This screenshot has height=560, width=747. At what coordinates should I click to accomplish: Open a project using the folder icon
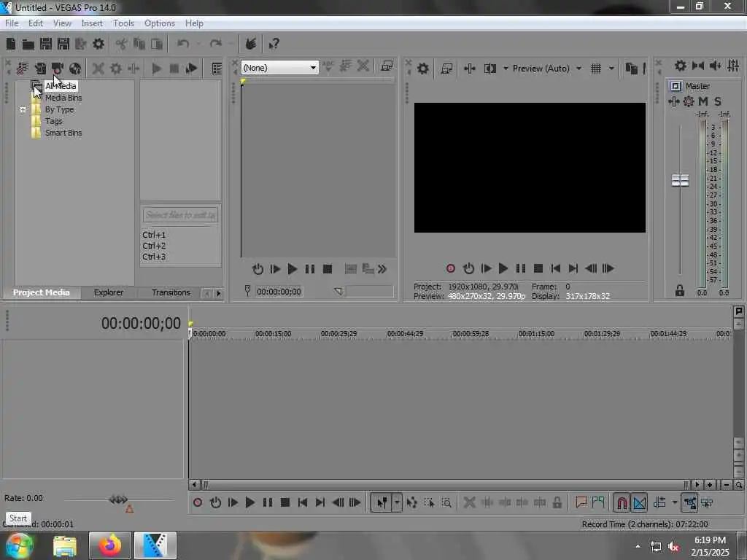[x=28, y=44]
